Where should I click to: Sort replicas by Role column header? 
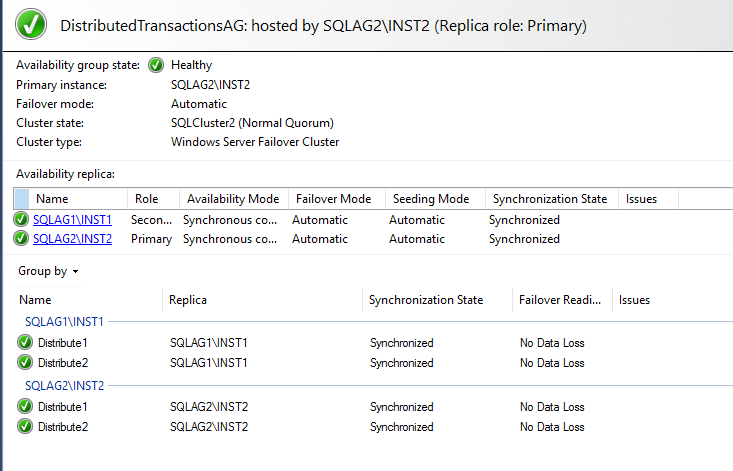point(147,199)
